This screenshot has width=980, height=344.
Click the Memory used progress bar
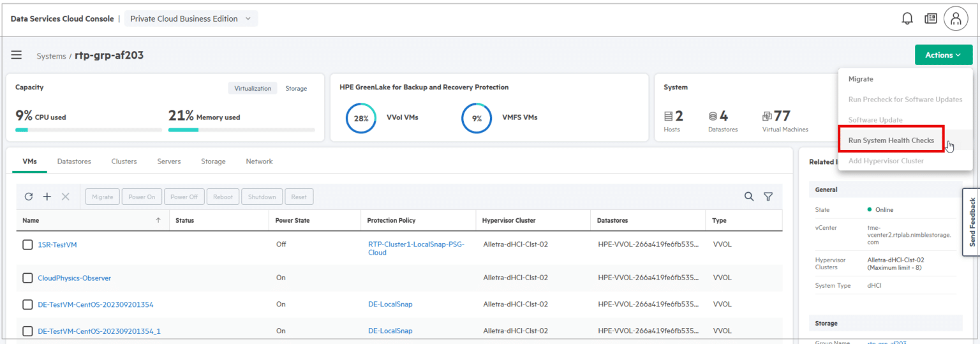point(241,130)
